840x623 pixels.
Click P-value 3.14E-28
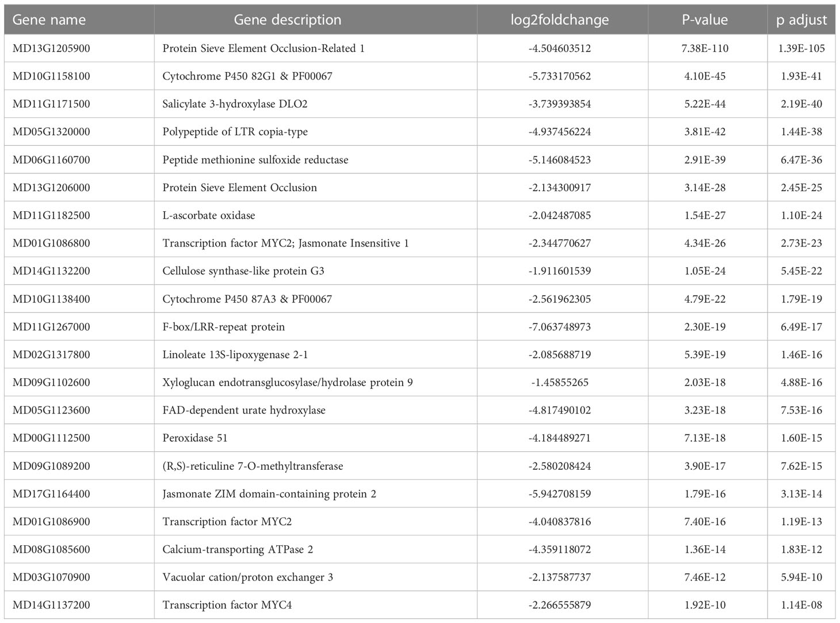pos(705,188)
